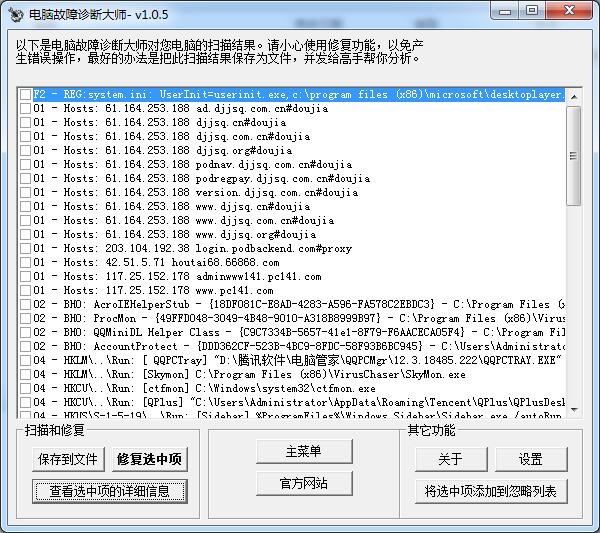
Task: Check the box for www.pc141.com Hosts row
Action: click(x=26, y=290)
